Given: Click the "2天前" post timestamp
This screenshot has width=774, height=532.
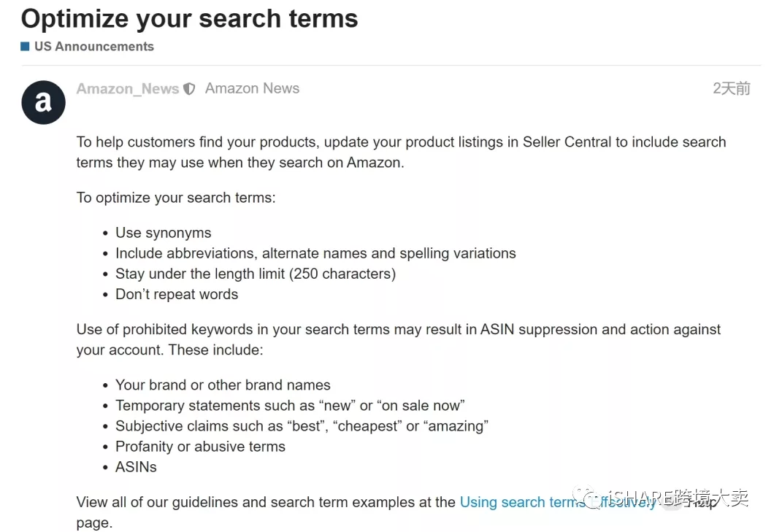Looking at the screenshot, I should [x=731, y=88].
